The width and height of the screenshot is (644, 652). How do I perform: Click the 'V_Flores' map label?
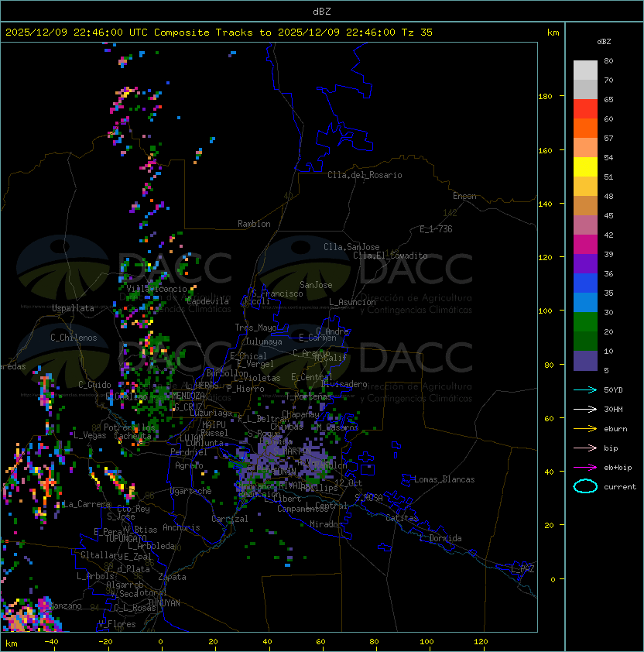pos(117,624)
